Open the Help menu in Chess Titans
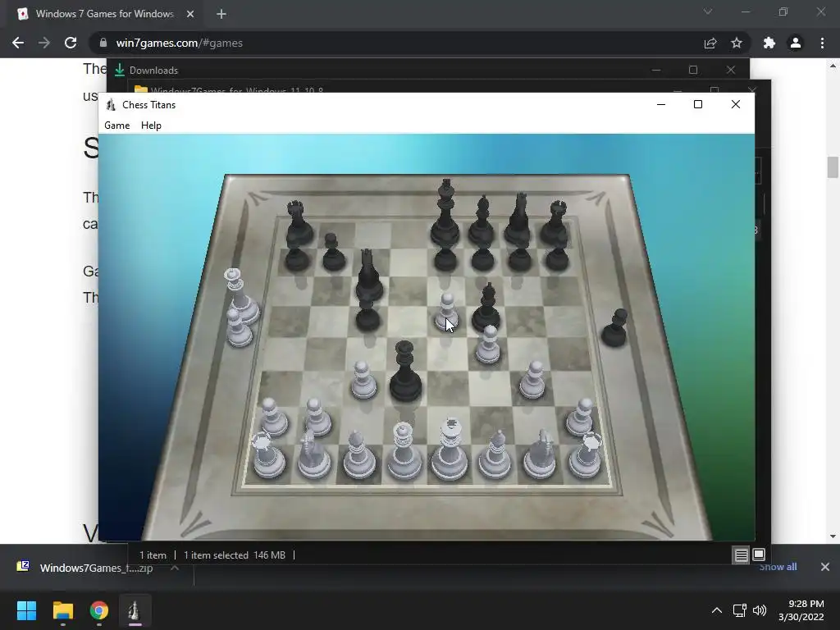840x630 pixels. point(151,126)
